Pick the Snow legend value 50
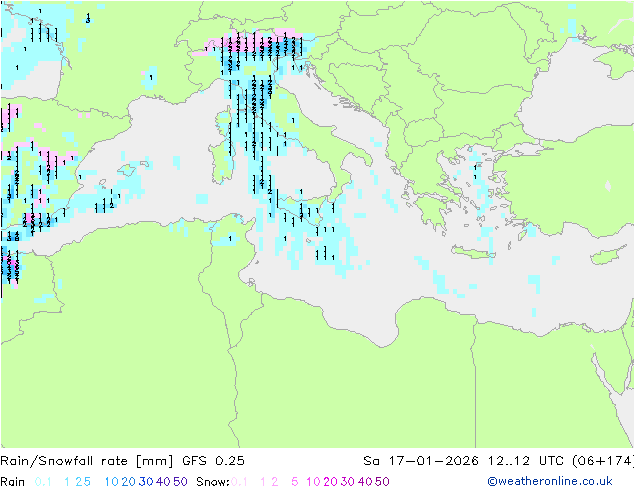Screen dimensions: 634x490 (x=382, y=482)
